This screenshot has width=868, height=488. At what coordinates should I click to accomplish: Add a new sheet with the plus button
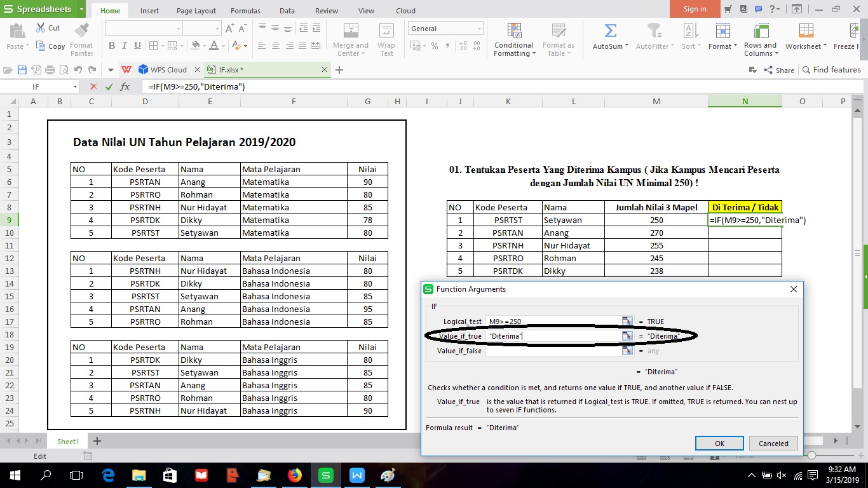pyautogui.click(x=97, y=441)
